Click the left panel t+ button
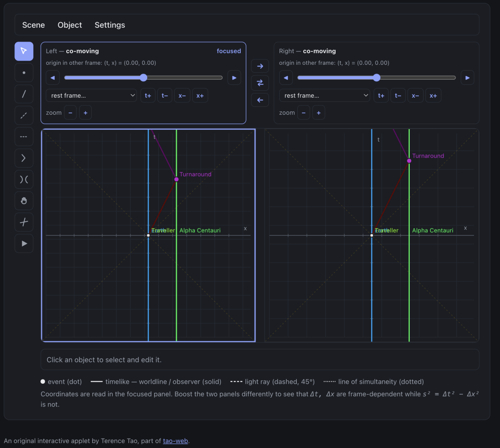 click(x=148, y=96)
